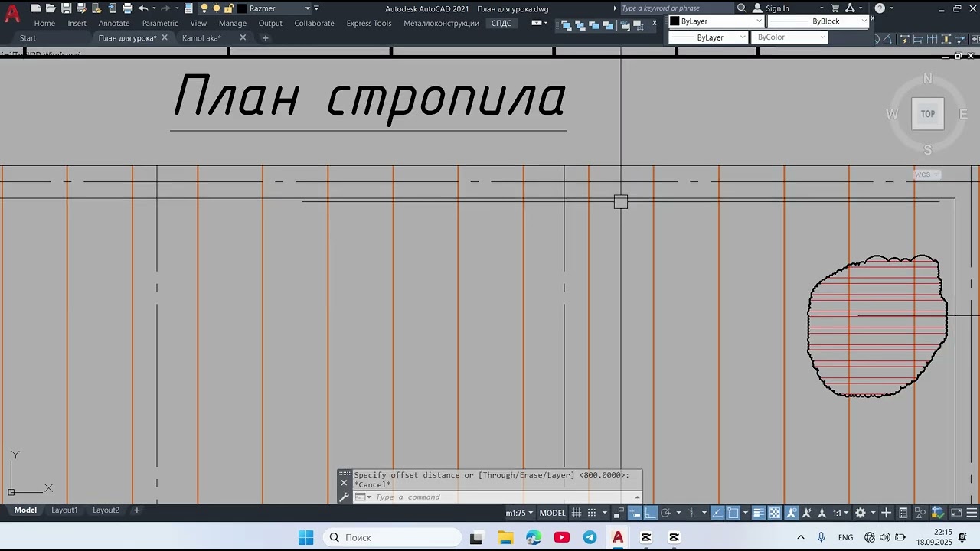Open the Autodesk App Store cart icon
The width and height of the screenshot is (980, 551).
pyautogui.click(x=835, y=8)
